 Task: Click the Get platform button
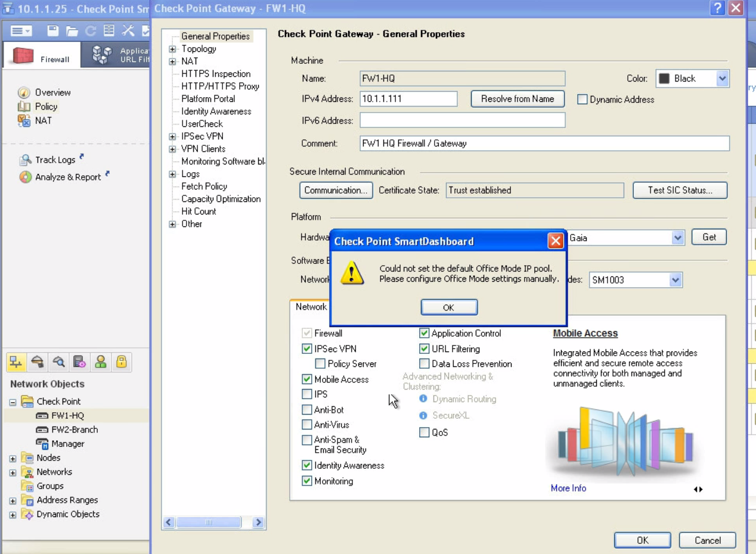(x=709, y=237)
